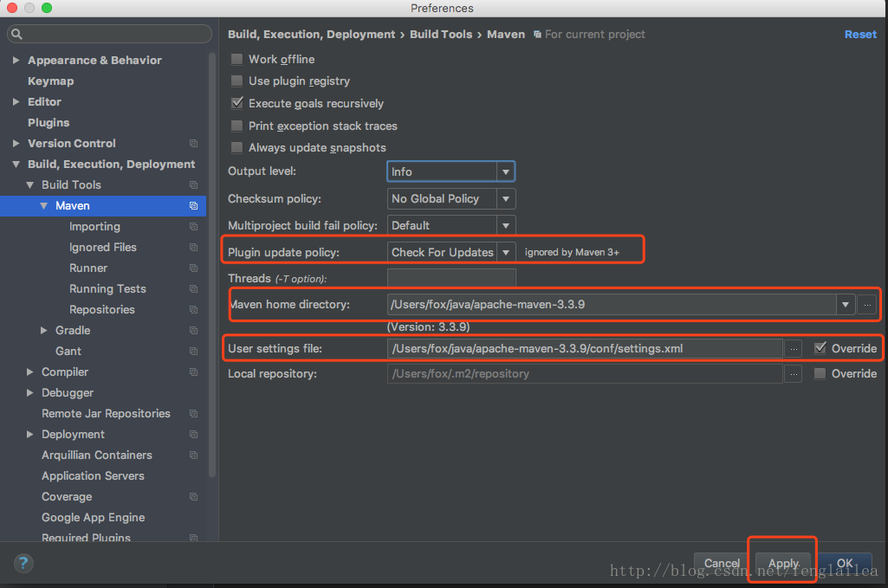Expand the Compiler tree node

tap(30, 372)
